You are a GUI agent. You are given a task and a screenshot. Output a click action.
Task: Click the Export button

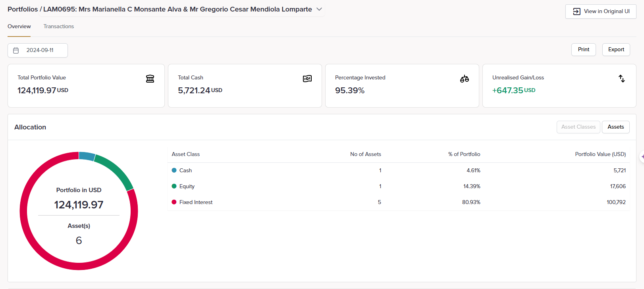(616, 50)
